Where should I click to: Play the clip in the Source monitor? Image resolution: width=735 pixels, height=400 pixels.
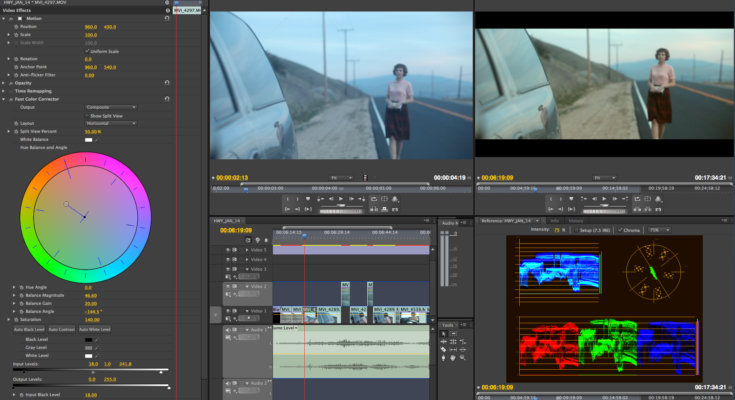341,199
